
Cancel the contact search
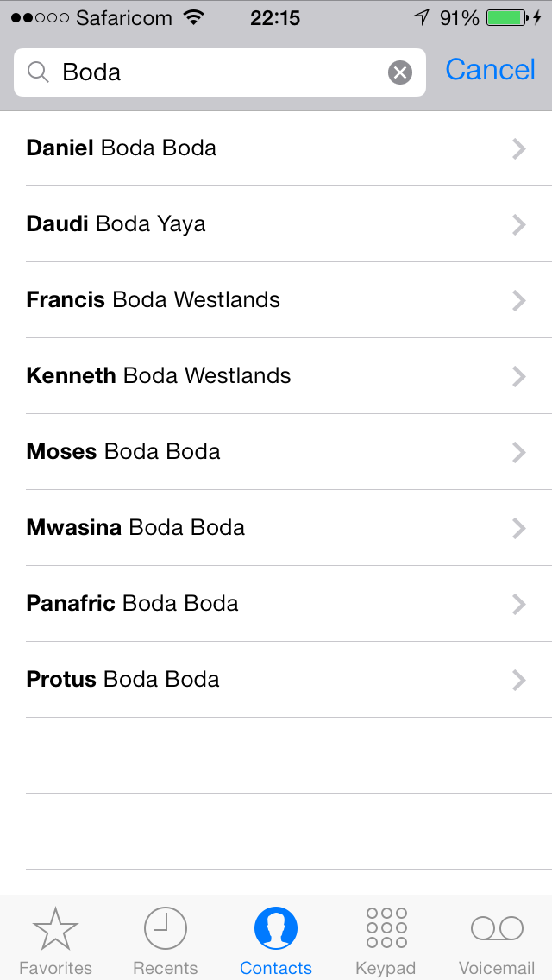[490, 71]
